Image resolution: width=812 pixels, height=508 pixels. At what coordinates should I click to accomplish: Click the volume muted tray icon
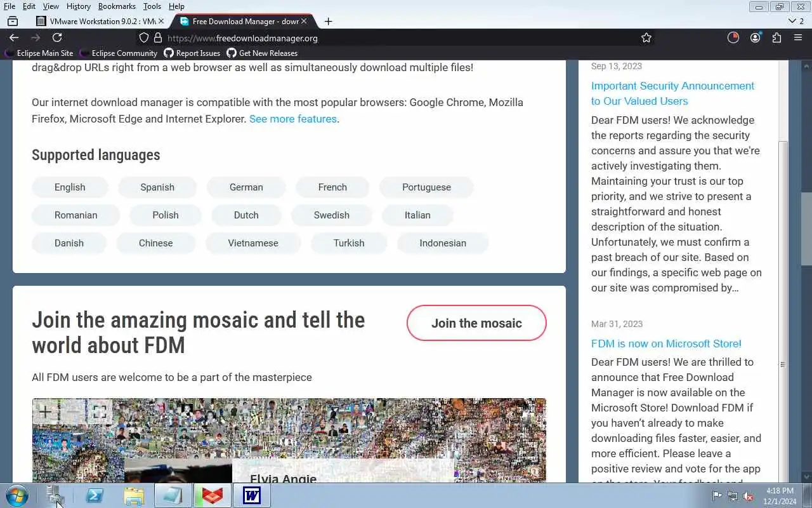pos(748,496)
